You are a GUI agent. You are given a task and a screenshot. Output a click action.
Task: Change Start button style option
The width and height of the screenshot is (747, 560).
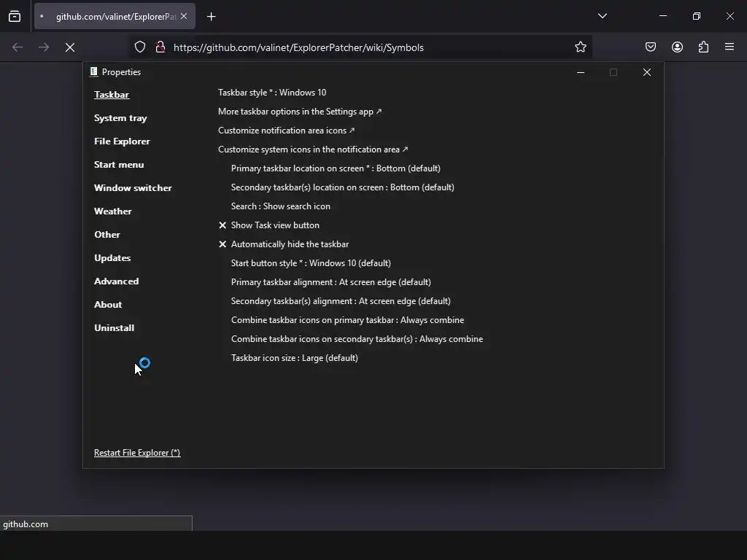pyautogui.click(x=311, y=263)
